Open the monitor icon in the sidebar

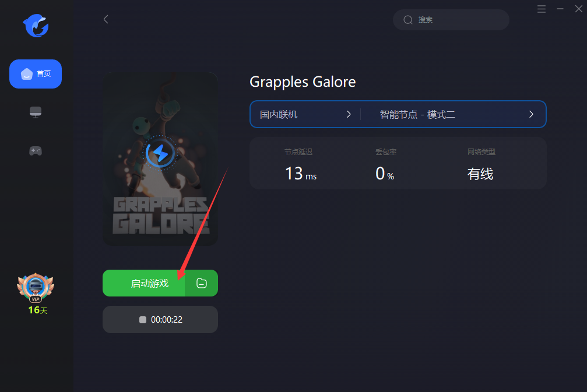click(x=36, y=112)
